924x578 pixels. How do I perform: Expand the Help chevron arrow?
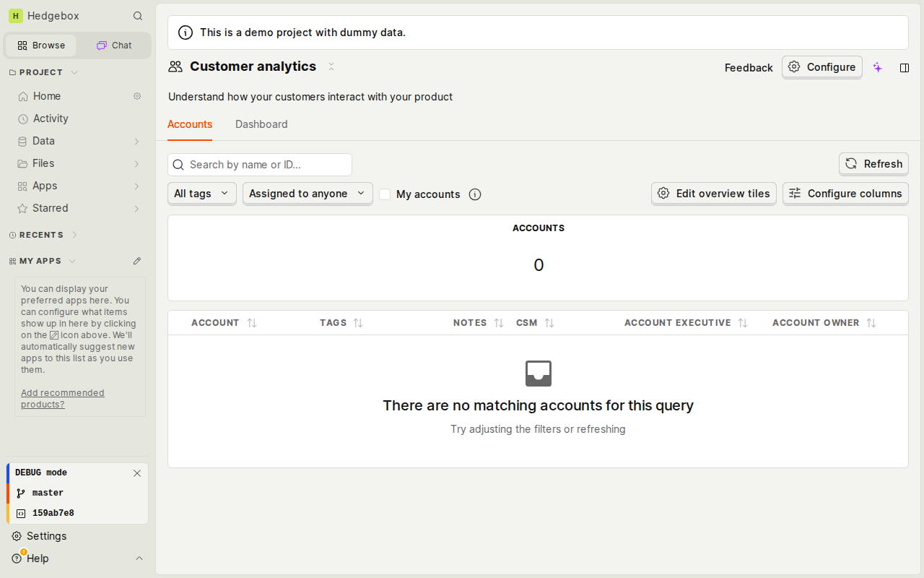139,558
